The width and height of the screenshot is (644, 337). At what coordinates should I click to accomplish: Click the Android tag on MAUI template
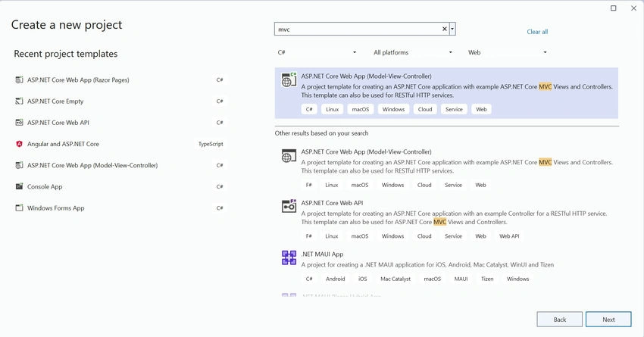pyautogui.click(x=335, y=279)
